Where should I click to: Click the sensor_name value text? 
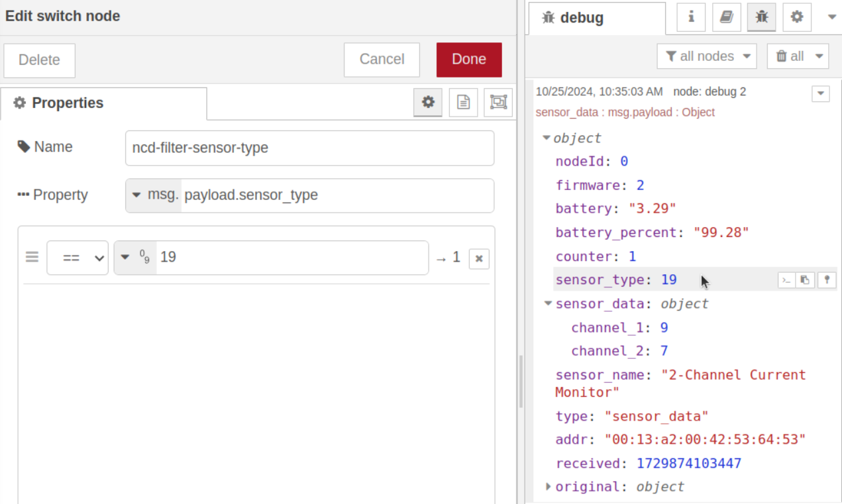[x=680, y=383]
